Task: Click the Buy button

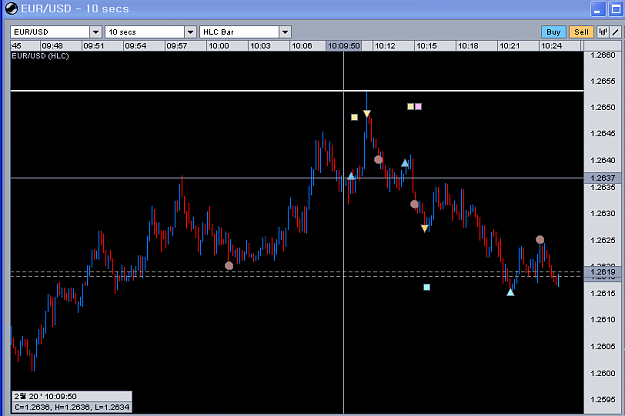Action: coord(553,32)
